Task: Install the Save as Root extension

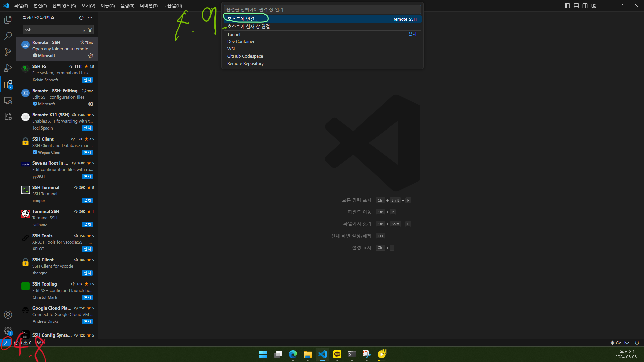Action: [87, 176]
